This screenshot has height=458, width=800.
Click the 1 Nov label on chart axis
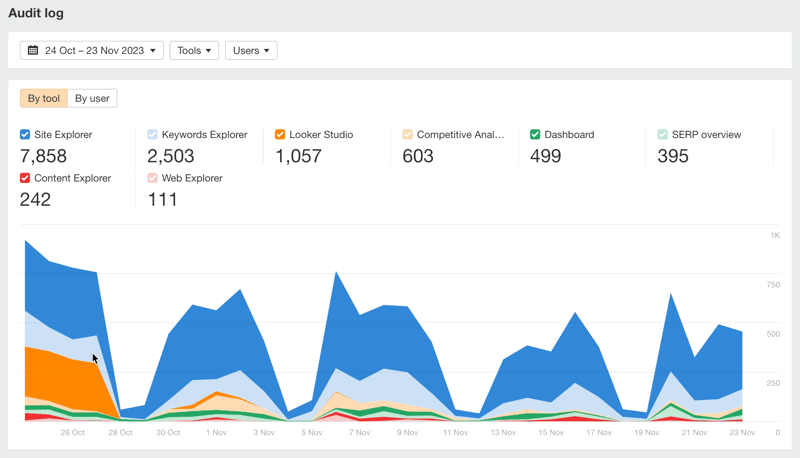click(215, 433)
